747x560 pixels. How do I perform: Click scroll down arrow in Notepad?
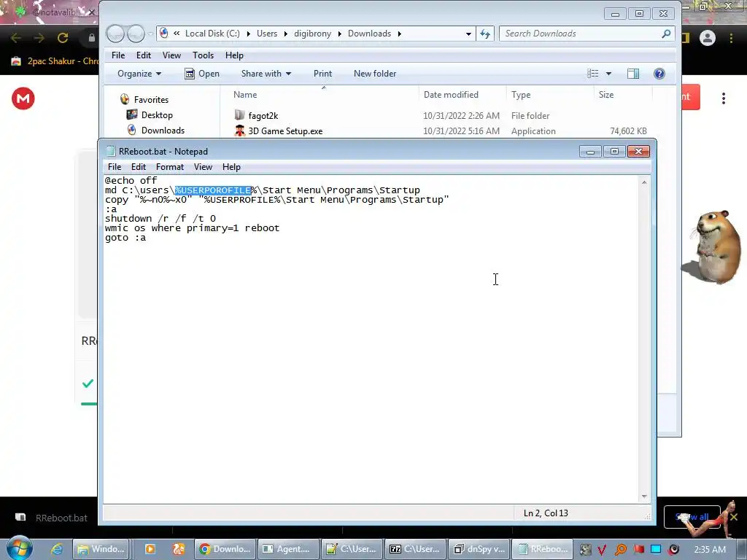click(644, 496)
